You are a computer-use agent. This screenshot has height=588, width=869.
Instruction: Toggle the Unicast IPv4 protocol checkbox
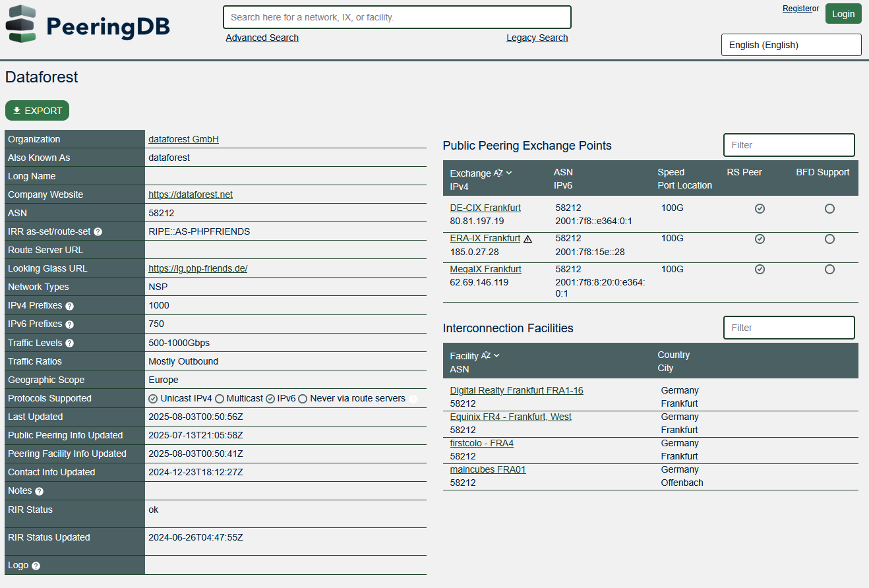click(x=152, y=398)
